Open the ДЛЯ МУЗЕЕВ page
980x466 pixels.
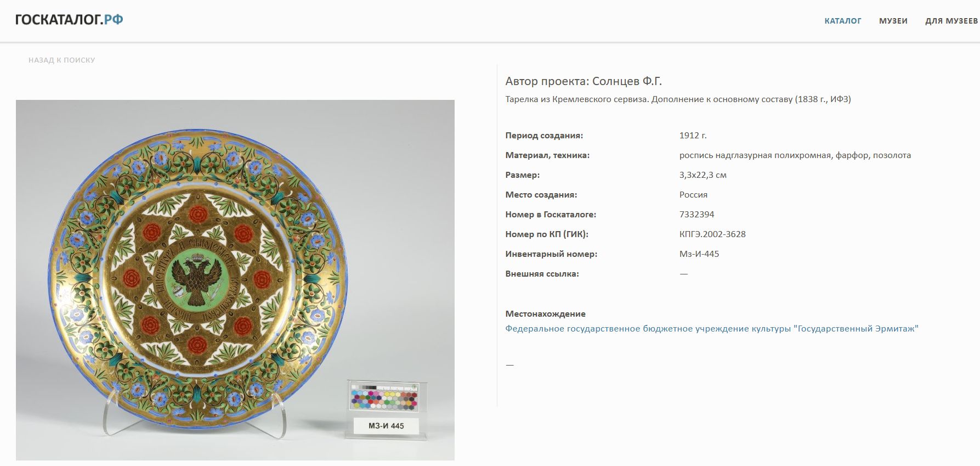point(951,21)
